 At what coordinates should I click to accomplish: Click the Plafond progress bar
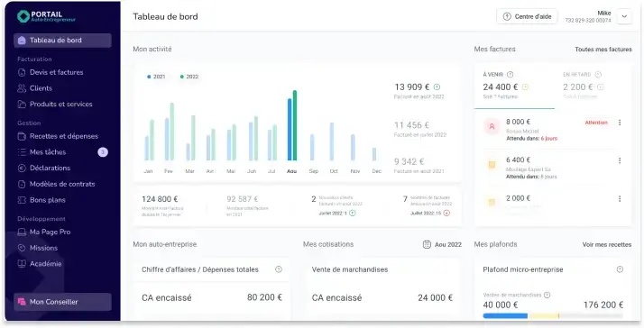point(553,316)
